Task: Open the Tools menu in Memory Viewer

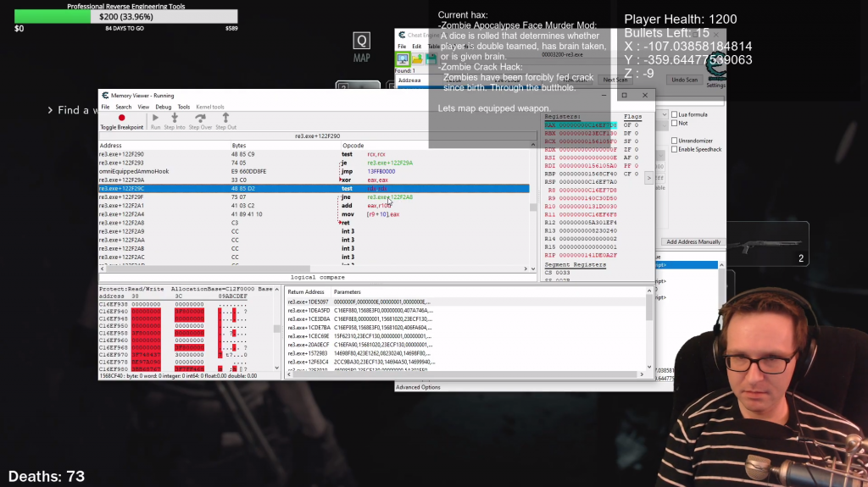Action: tap(183, 108)
